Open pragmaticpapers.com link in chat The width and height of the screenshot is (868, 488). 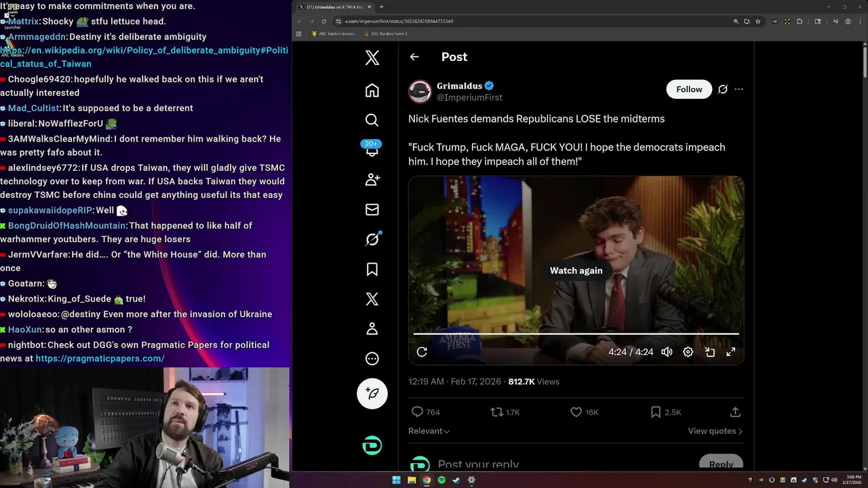point(100,359)
